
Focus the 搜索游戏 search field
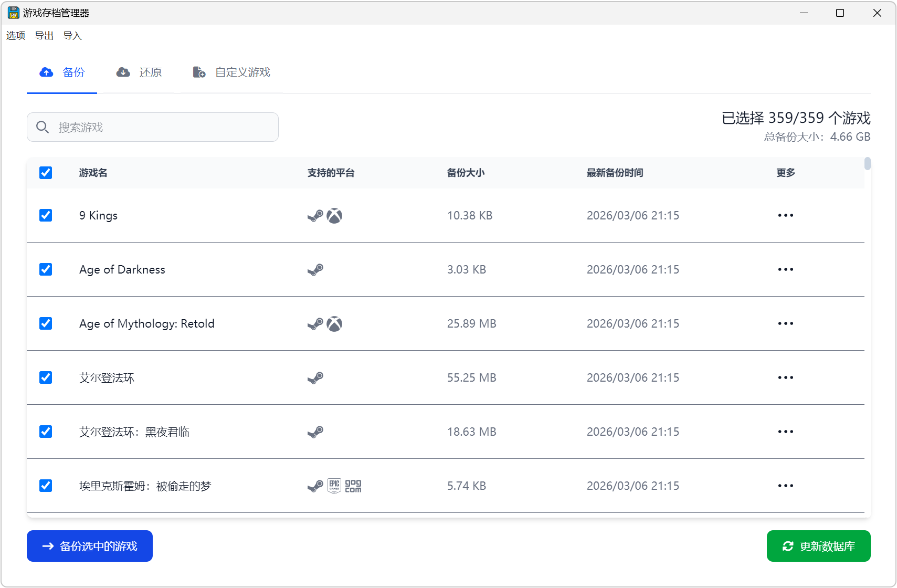(x=153, y=127)
